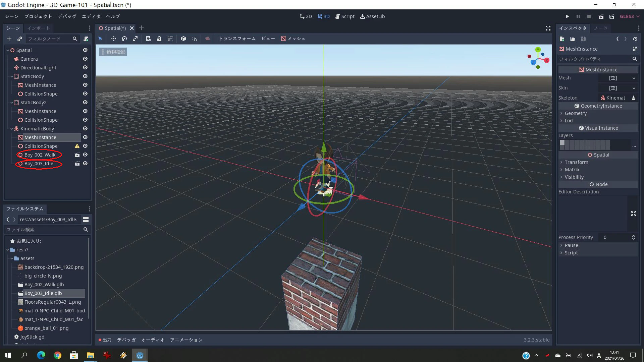Hide the Boy_002_Walk node

[85, 155]
